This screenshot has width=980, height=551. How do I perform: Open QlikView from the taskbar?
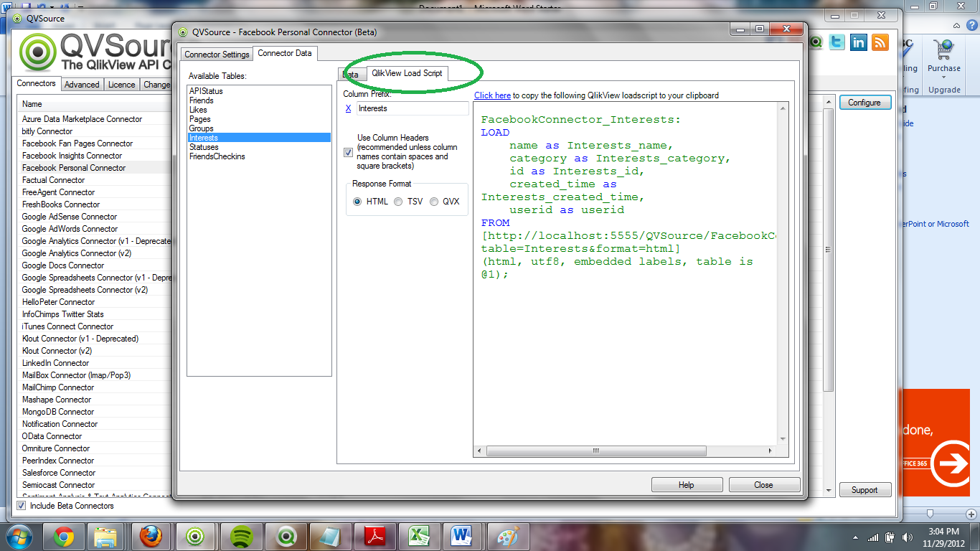tap(287, 536)
